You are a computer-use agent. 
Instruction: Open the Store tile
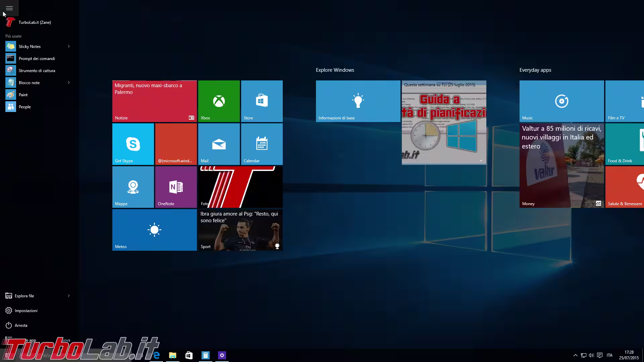tap(262, 101)
